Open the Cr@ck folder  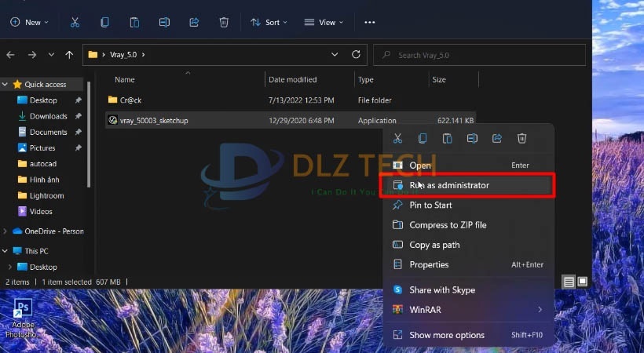(x=130, y=100)
